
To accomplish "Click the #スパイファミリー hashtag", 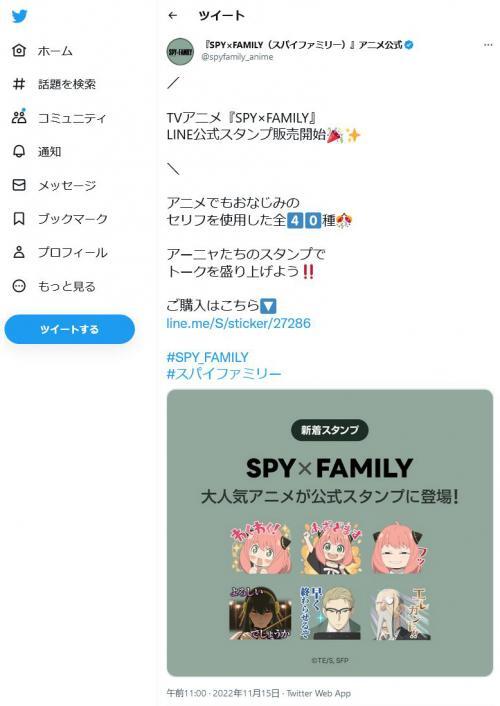I will tap(224, 374).
